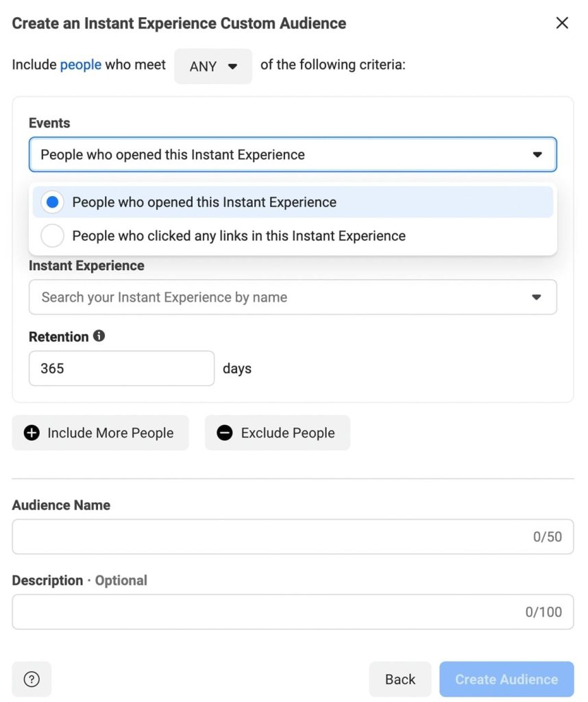The image size is (588, 702).
Task: Expand the Instant Experience dropdown arrow
Action: [536, 298]
